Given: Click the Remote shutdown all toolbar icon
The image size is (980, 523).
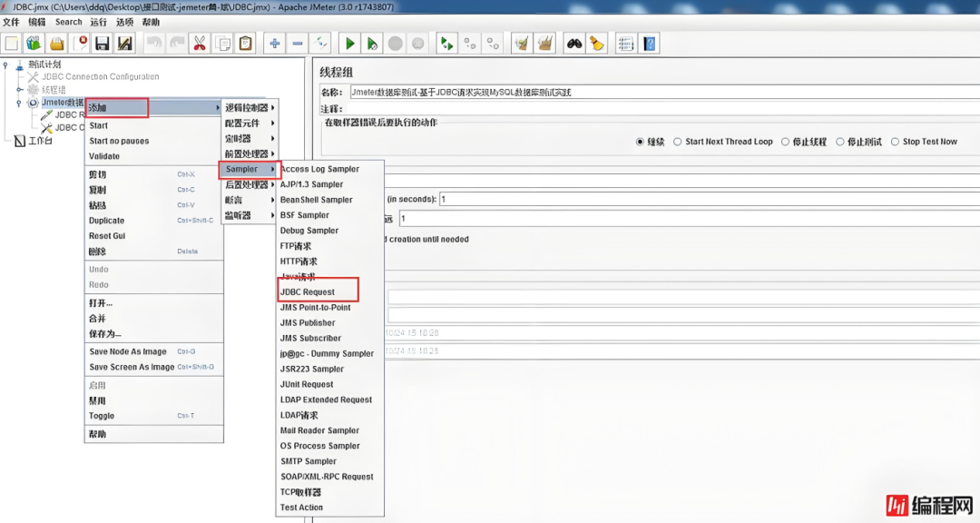Looking at the screenshot, I should [493, 44].
